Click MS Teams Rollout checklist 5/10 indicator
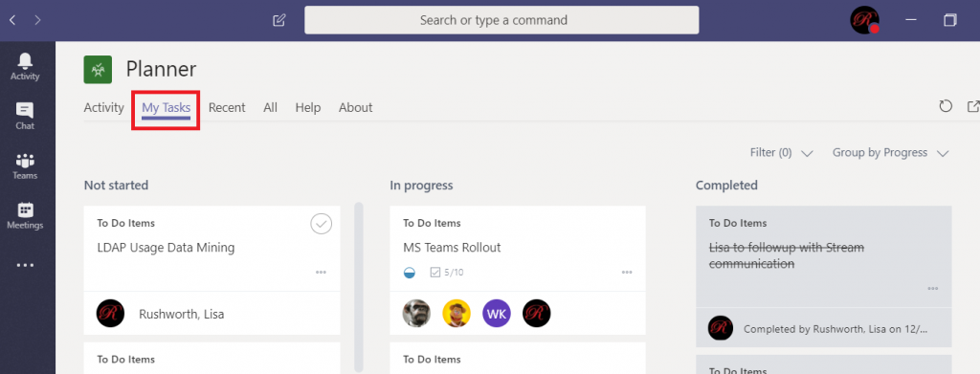 click(447, 273)
